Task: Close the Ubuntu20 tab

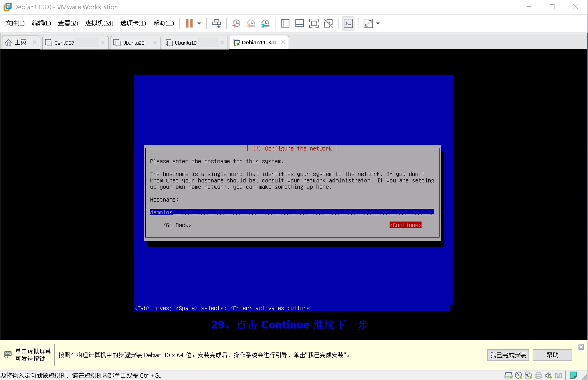Action: click(x=155, y=42)
